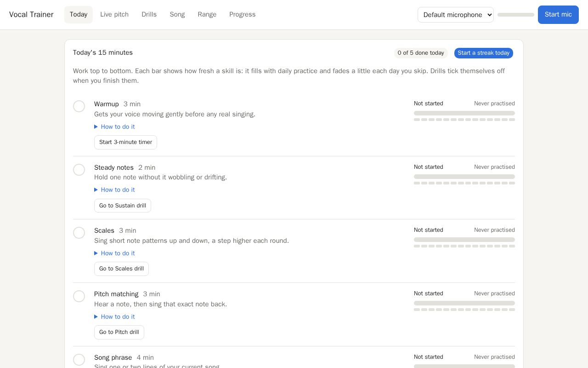
Task: Switch to the Live pitch tab
Action: pyautogui.click(x=114, y=15)
